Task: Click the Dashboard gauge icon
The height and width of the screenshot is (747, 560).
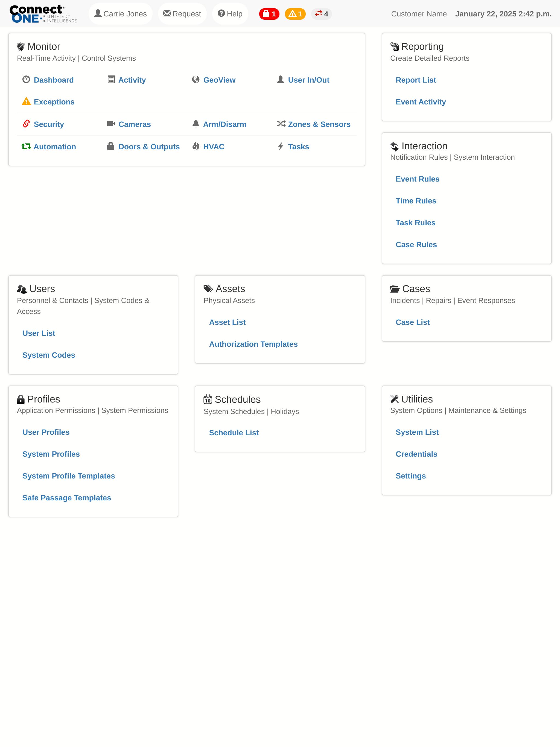Action: click(x=26, y=80)
